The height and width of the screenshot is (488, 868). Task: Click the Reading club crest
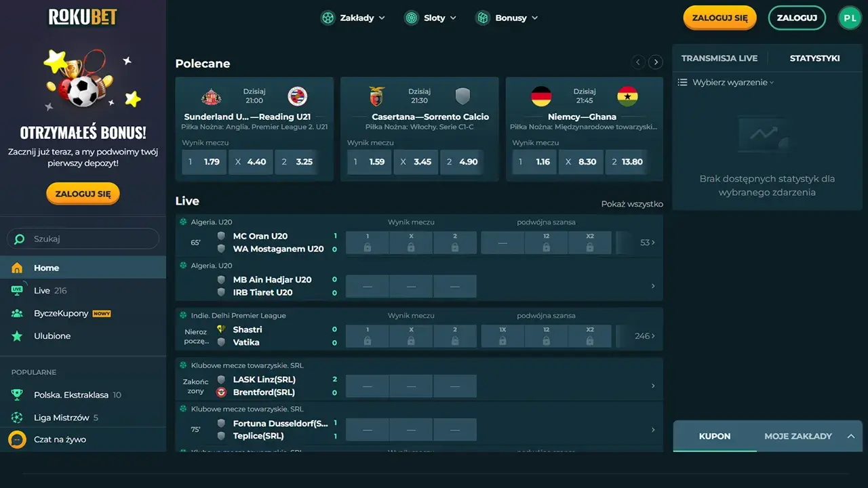297,96
